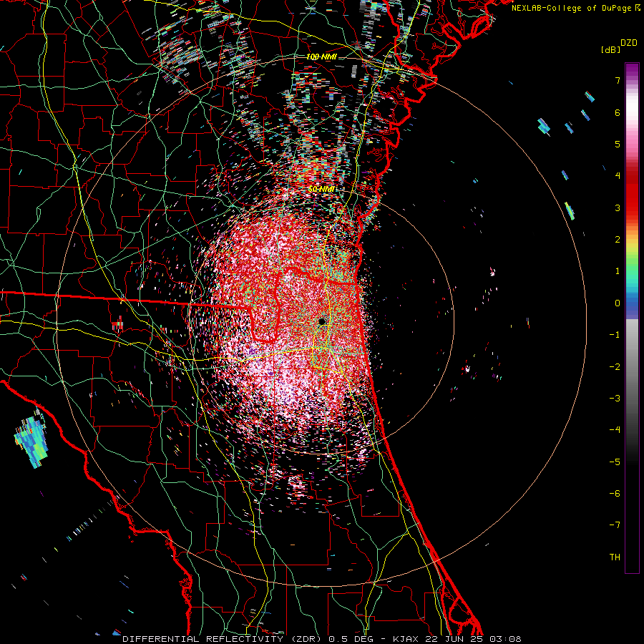Select the -2 value on the scale
The width and height of the screenshot is (644, 644).
[615, 366]
